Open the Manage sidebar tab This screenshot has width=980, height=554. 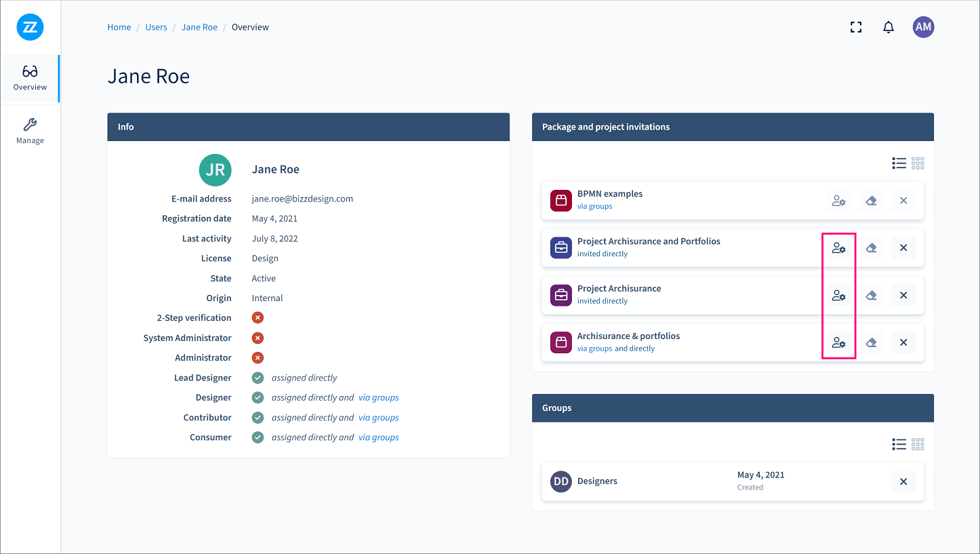click(x=30, y=132)
